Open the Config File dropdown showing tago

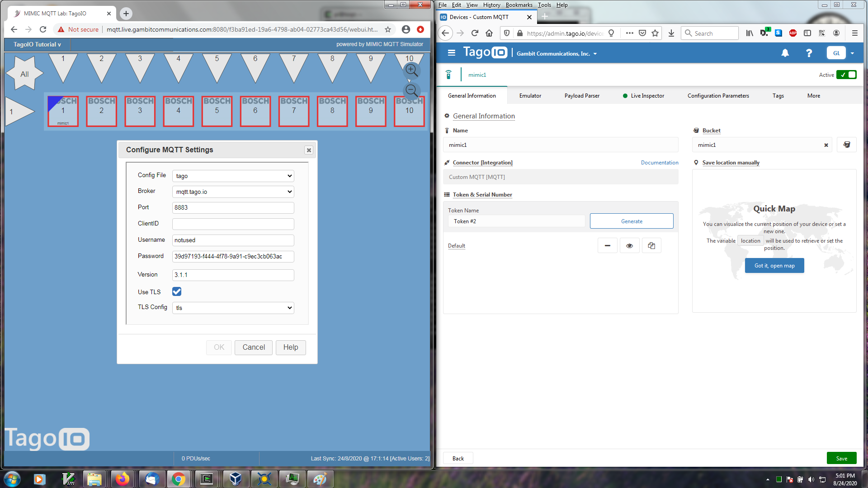tap(233, 176)
